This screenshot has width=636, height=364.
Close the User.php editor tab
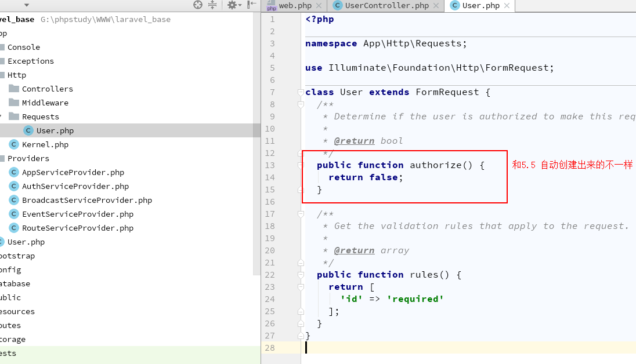pyautogui.click(x=507, y=6)
